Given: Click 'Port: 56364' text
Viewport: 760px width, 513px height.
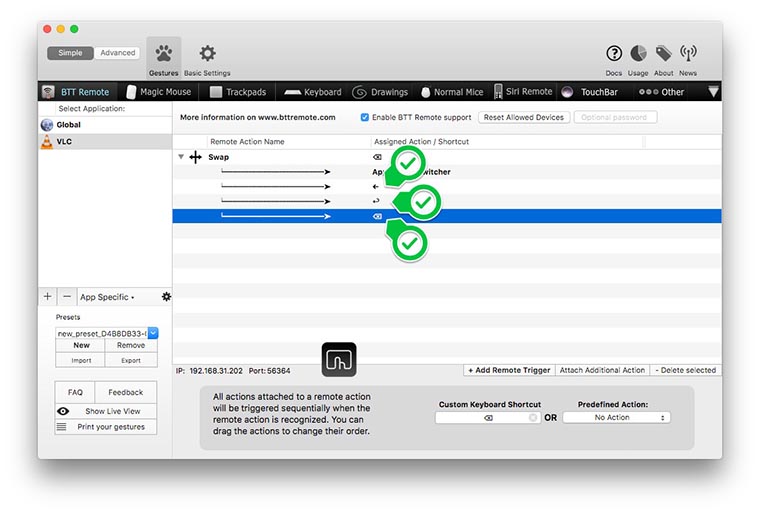Looking at the screenshot, I should coord(269,370).
